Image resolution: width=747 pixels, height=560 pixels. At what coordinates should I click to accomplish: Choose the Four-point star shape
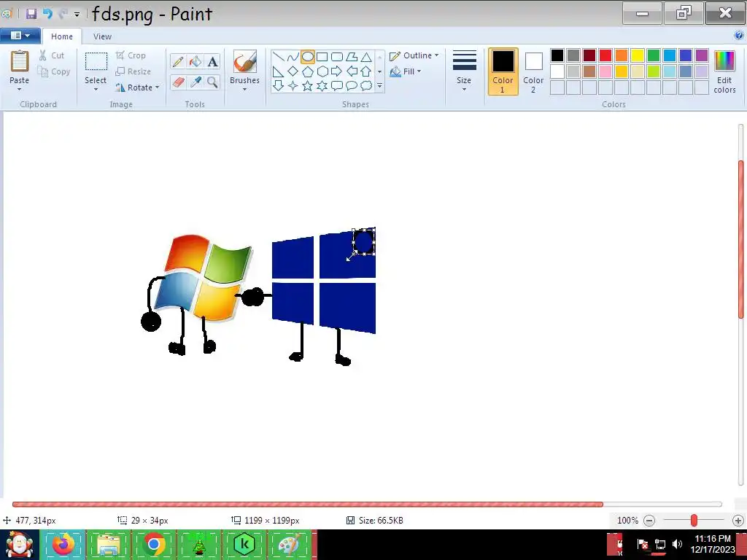click(x=293, y=86)
